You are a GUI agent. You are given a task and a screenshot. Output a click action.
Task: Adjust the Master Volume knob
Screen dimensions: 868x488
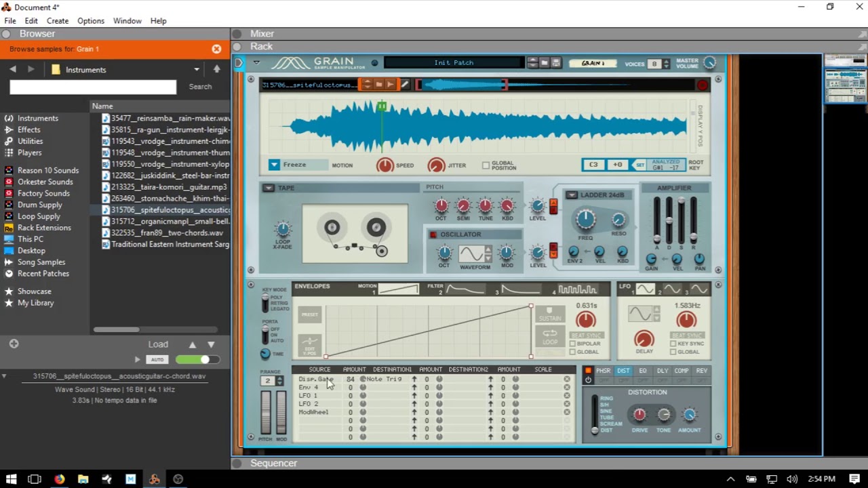coord(709,63)
